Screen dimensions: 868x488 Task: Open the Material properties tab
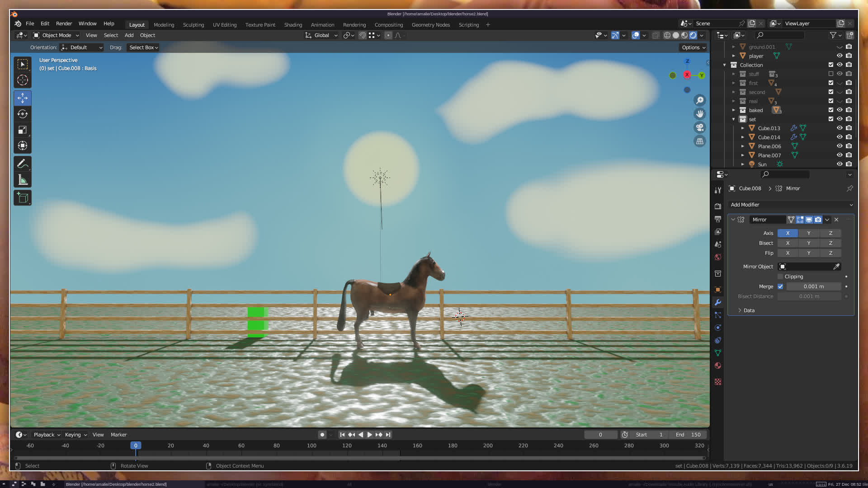coord(718,366)
